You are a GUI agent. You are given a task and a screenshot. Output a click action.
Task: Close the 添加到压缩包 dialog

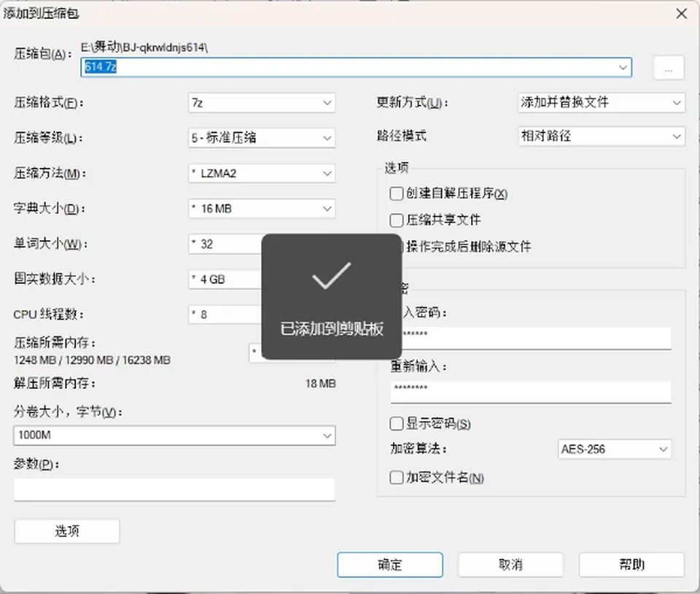tap(681, 13)
